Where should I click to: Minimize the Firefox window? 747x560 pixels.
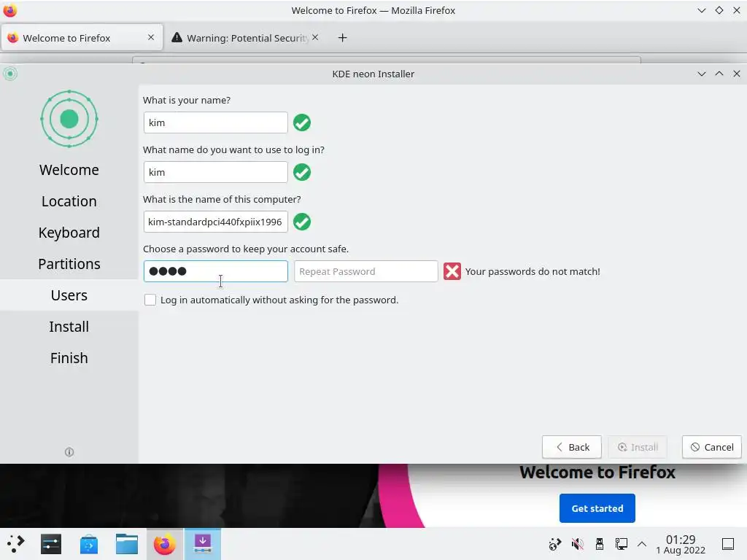click(701, 10)
